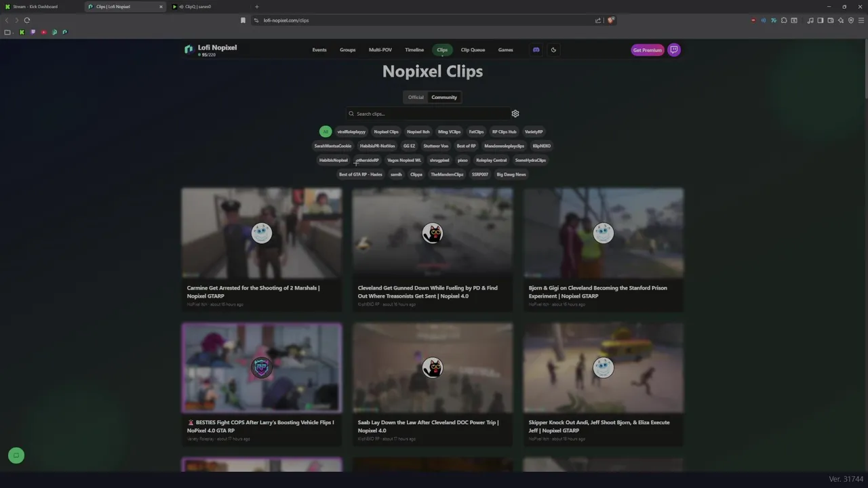This screenshot has width=868, height=488.
Task: Open the Multi-POV nav item
Action: click(380, 49)
